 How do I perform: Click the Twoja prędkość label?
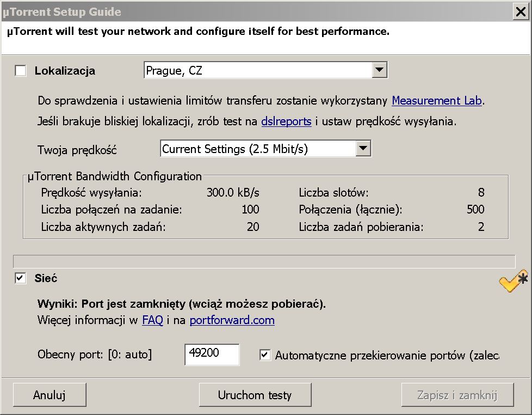click(x=77, y=150)
